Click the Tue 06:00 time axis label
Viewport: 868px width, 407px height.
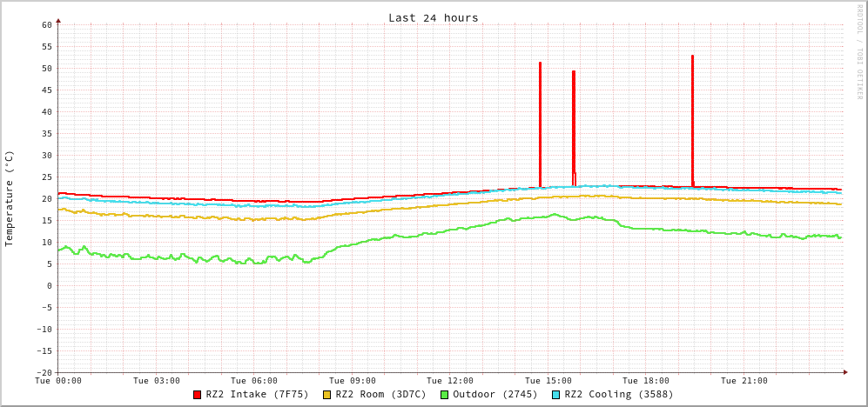point(254,381)
